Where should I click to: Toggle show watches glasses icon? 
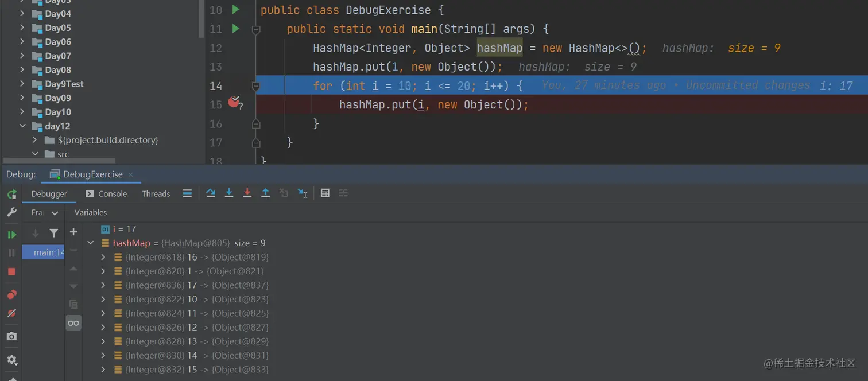tap(73, 323)
